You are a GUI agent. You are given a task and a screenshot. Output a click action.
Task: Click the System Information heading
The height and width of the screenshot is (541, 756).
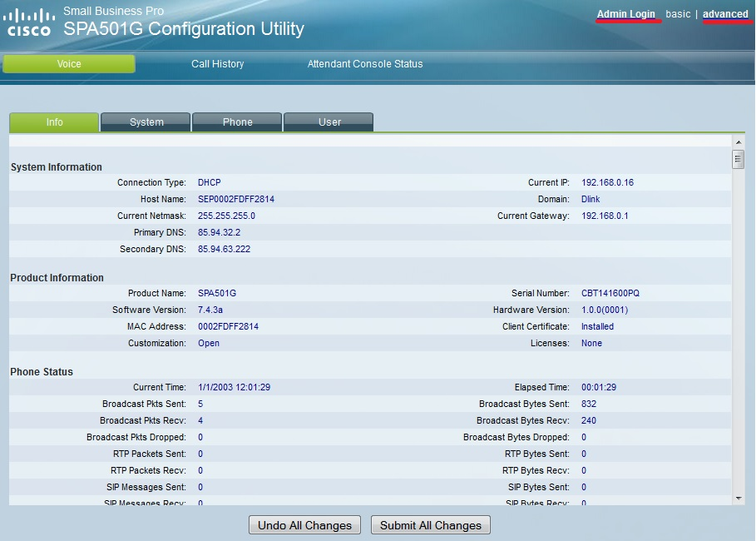57,167
